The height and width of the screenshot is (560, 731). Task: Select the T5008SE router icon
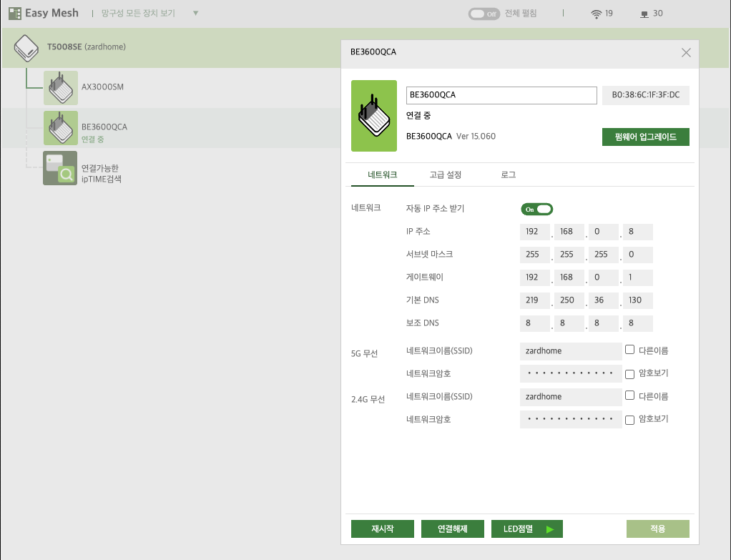(x=26, y=47)
